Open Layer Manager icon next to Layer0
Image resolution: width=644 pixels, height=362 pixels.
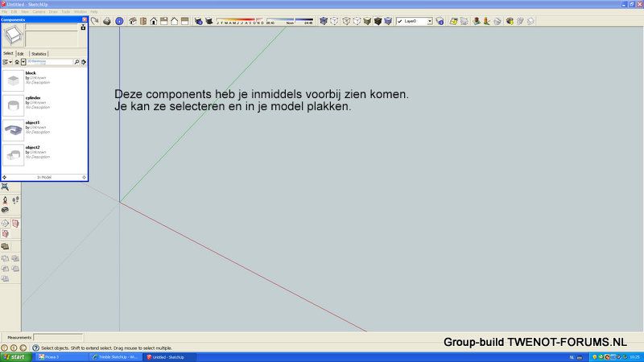(440, 21)
